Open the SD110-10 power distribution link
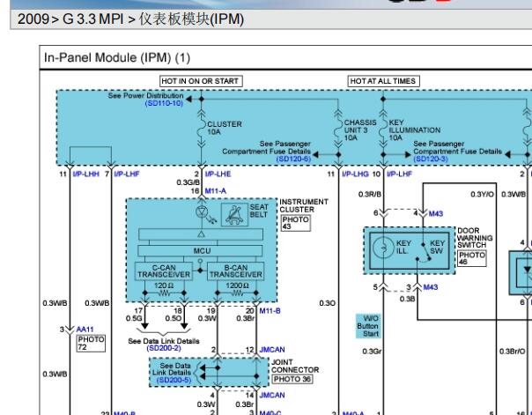Screen dimensions: 532x415 tap(164, 103)
